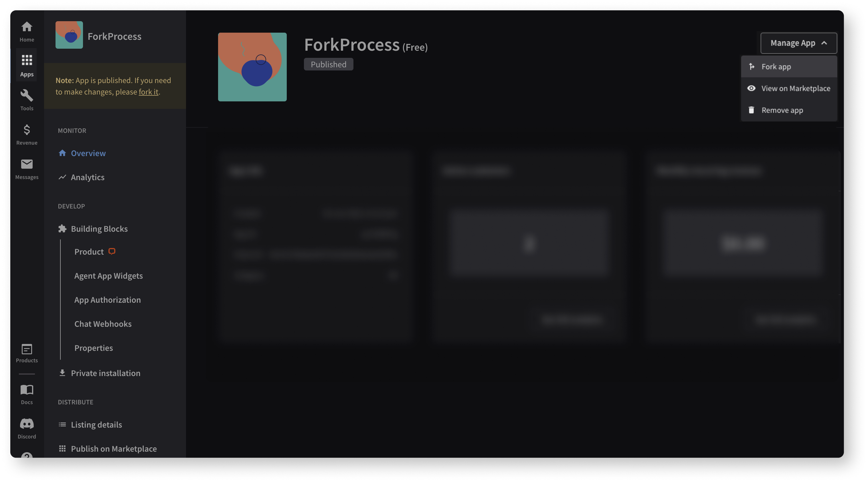Select Product under Building Blocks
This screenshot has height=482, width=868.
click(89, 252)
